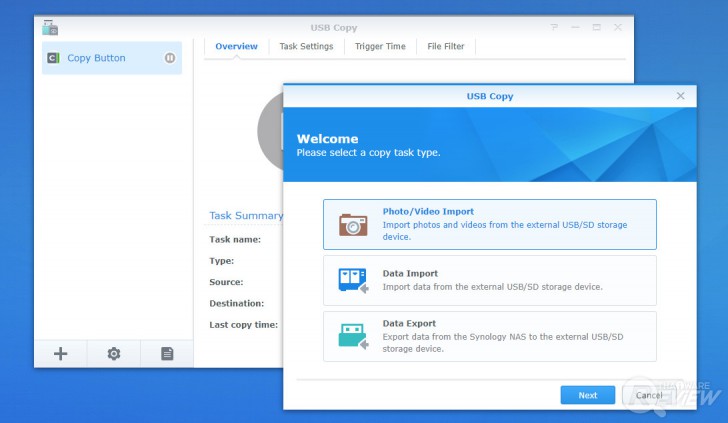Minimize the main USB Copy window
Screen dimensions: 728x423
coord(575,27)
